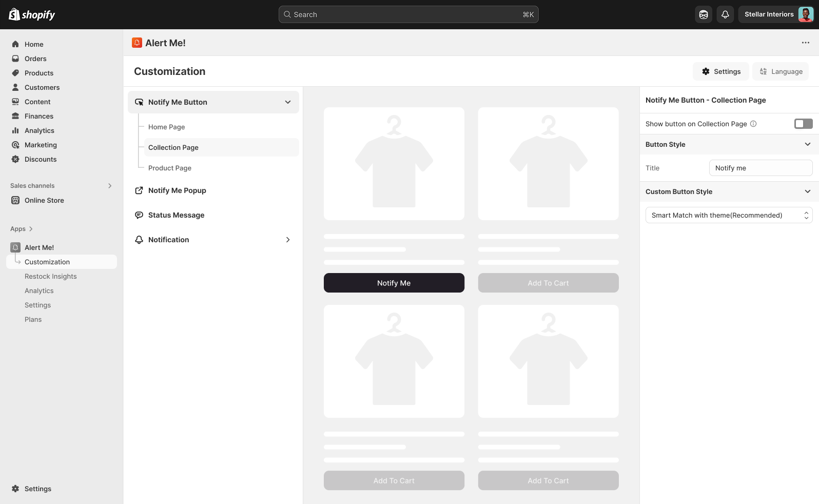Focus the Search bar

[408, 14]
